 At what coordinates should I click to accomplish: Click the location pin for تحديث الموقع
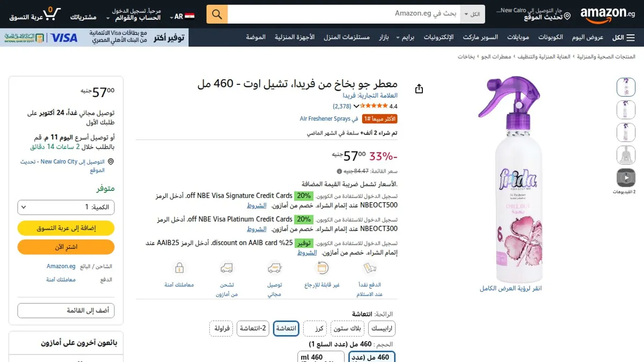[x=567, y=17]
